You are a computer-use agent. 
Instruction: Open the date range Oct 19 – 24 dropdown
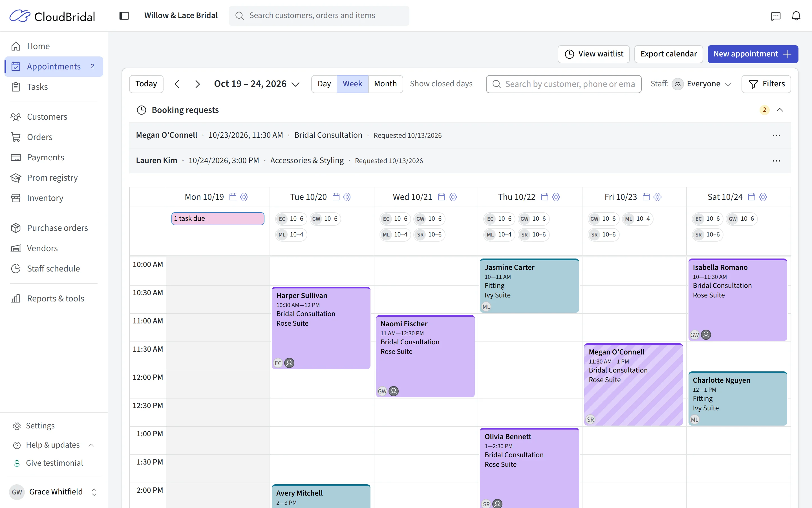tap(257, 84)
